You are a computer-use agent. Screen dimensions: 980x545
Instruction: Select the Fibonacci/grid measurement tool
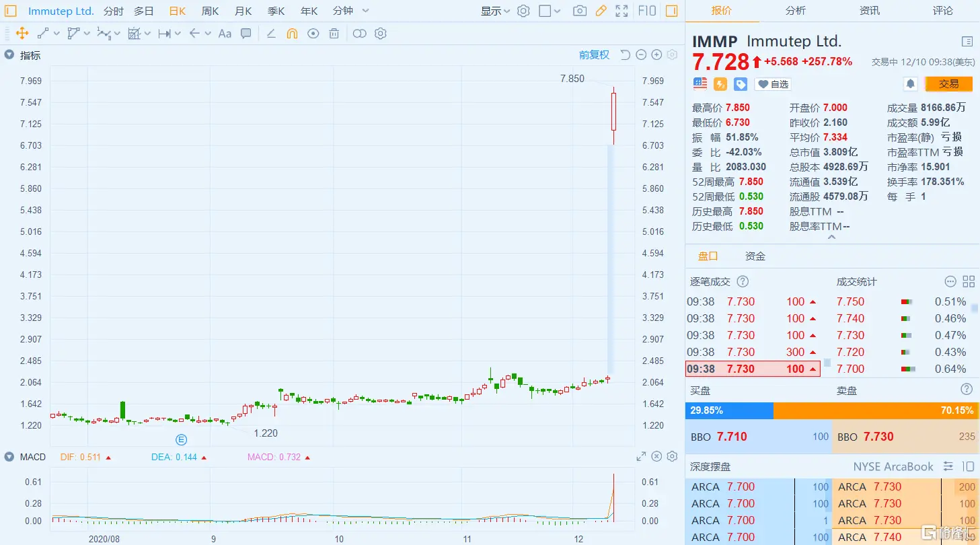tap(135, 33)
